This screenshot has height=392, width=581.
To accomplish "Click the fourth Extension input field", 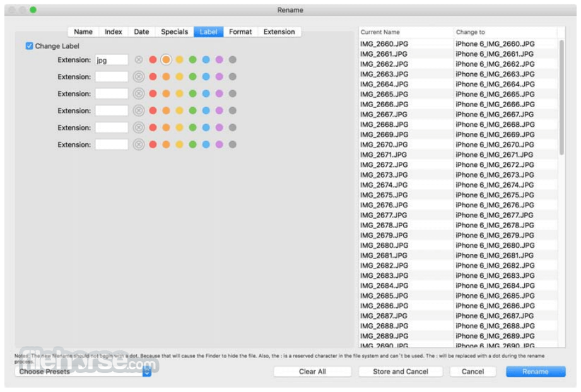I will coord(112,111).
